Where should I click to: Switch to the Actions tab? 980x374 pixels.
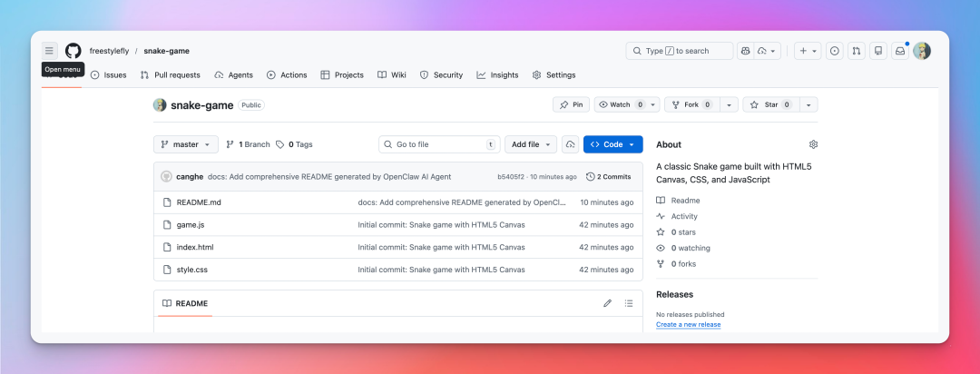click(287, 75)
